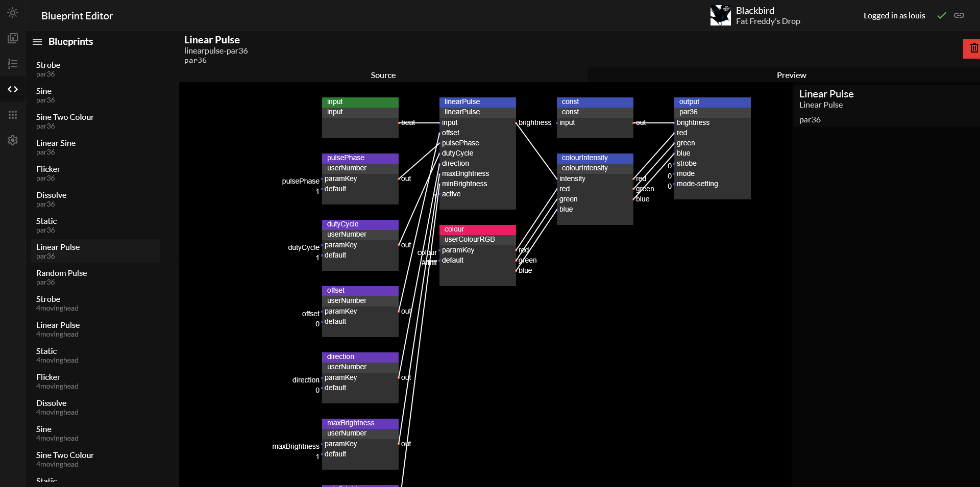980x487 pixels.
Task: Select the code brackets blueprint editor icon
Action: click(x=13, y=89)
